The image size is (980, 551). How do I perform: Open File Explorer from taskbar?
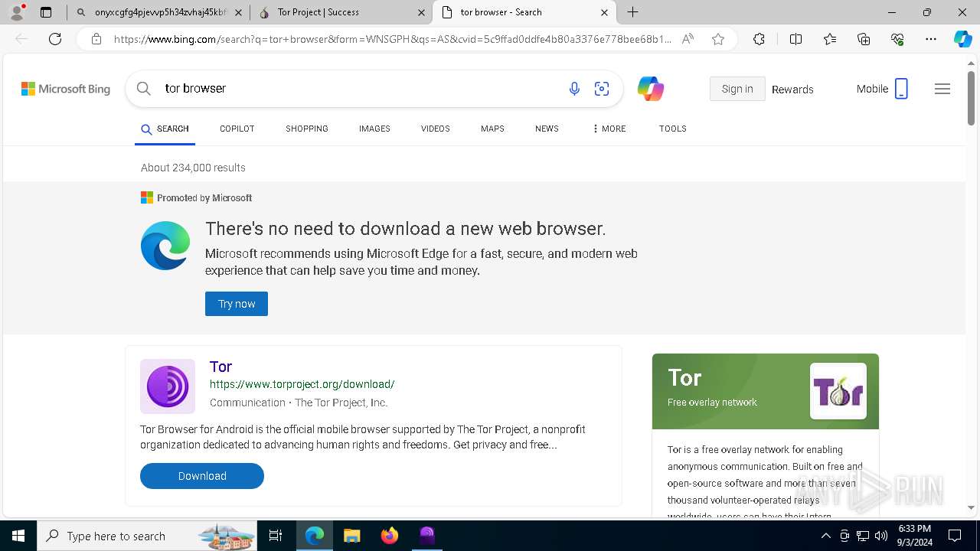(x=351, y=536)
